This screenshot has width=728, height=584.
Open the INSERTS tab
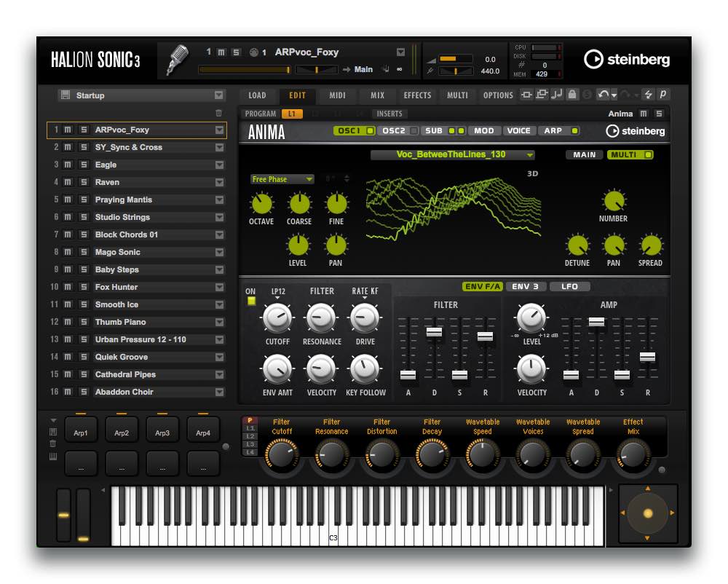click(x=389, y=114)
